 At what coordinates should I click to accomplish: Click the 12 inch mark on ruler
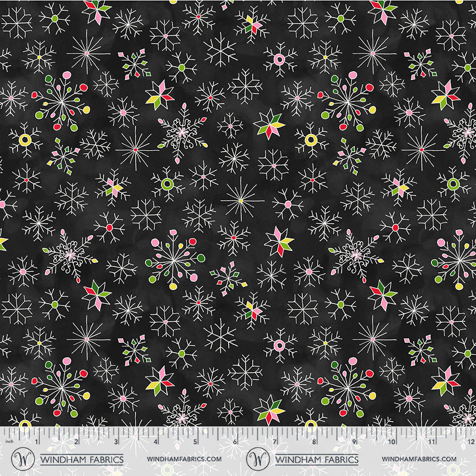(x=470, y=441)
